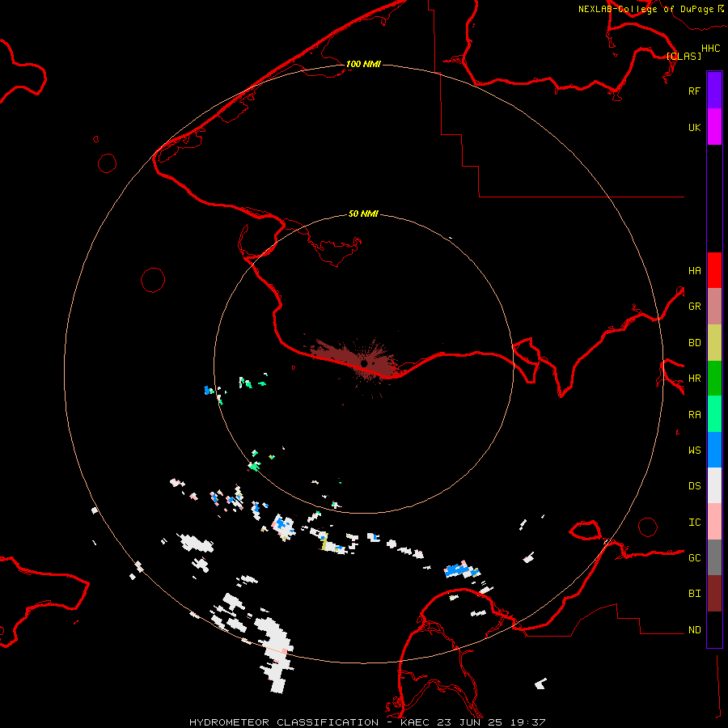Select the DS white legend swatch
This screenshot has width=728, height=728.
[714, 485]
